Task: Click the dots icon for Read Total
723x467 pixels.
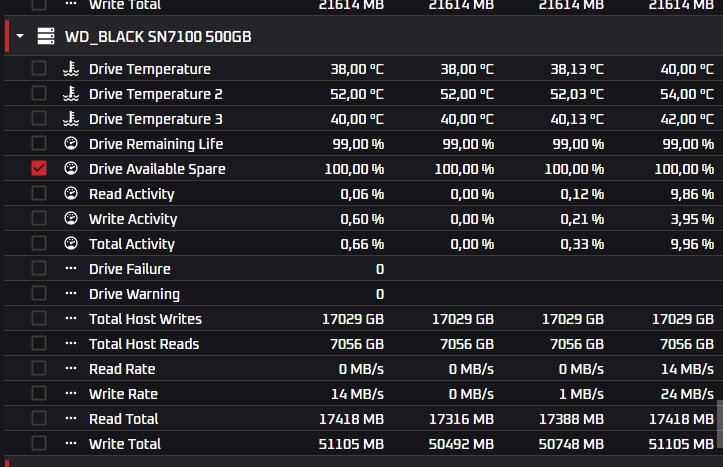Action: click(x=71, y=418)
